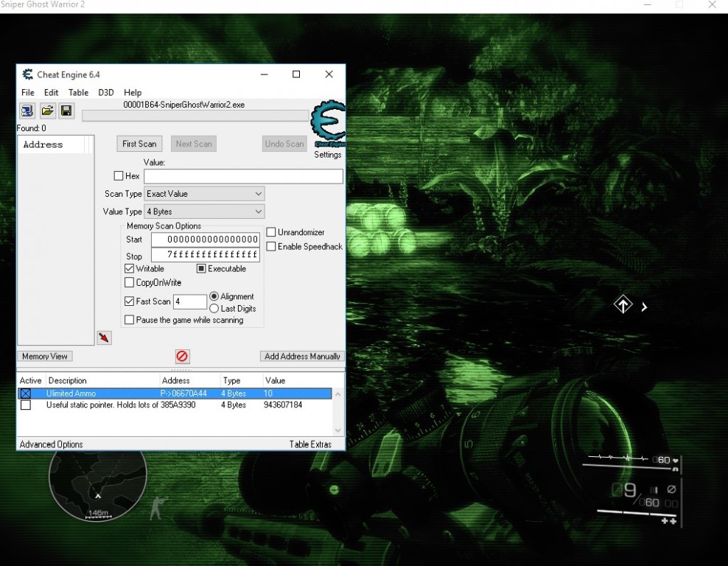Image resolution: width=728 pixels, height=566 pixels.
Task: Clear the address list (red no-entry icon)
Action: pyautogui.click(x=182, y=356)
